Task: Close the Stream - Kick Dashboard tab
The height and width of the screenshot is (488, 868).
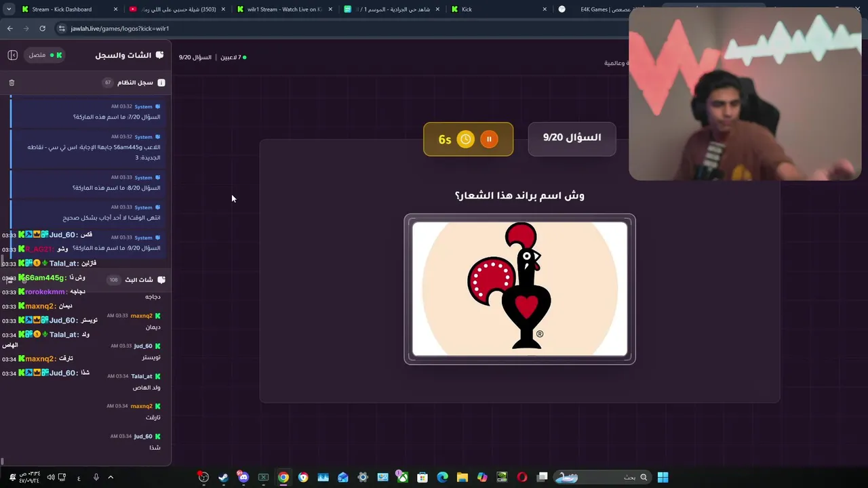Action: pos(115,9)
